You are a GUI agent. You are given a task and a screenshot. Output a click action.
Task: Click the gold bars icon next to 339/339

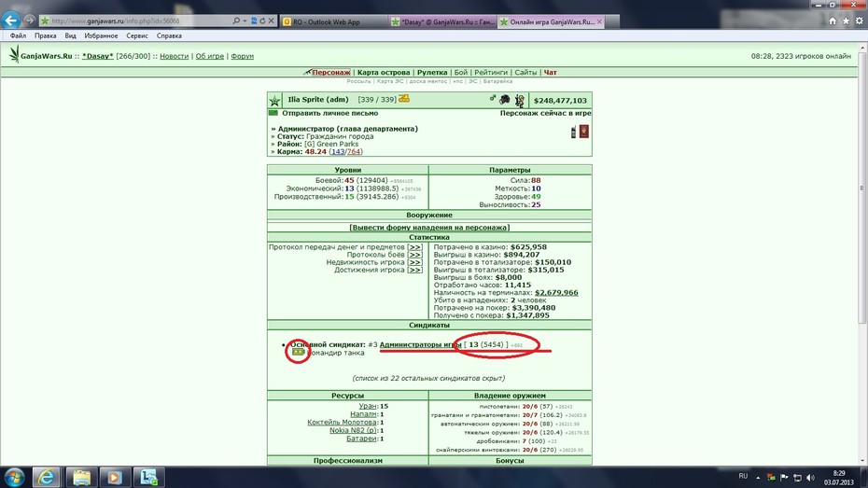point(404,99)
